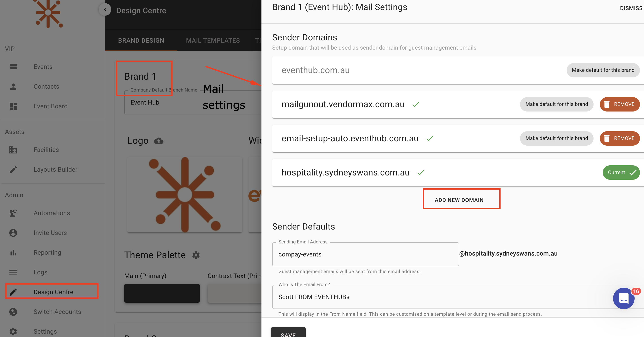
Task: Click the Event Board dashboard icon
Action: (x=13, y=106)
